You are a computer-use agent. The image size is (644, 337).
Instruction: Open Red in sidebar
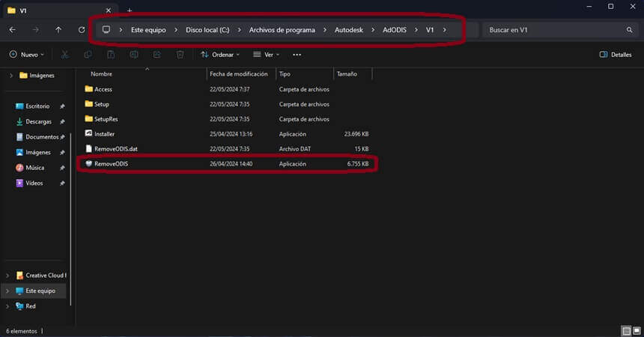click(25, 306)
